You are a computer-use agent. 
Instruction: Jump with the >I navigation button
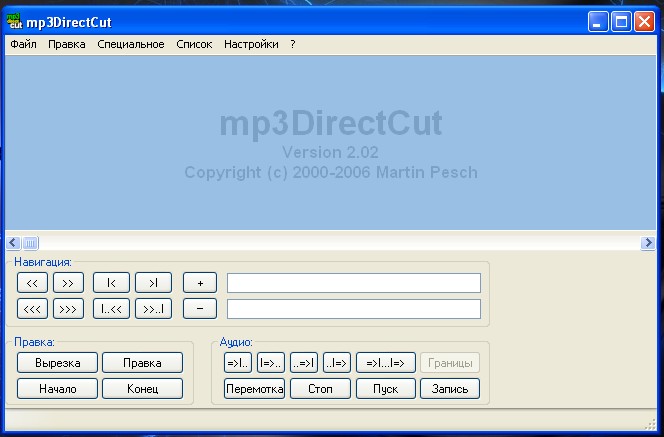pos(153,283)
